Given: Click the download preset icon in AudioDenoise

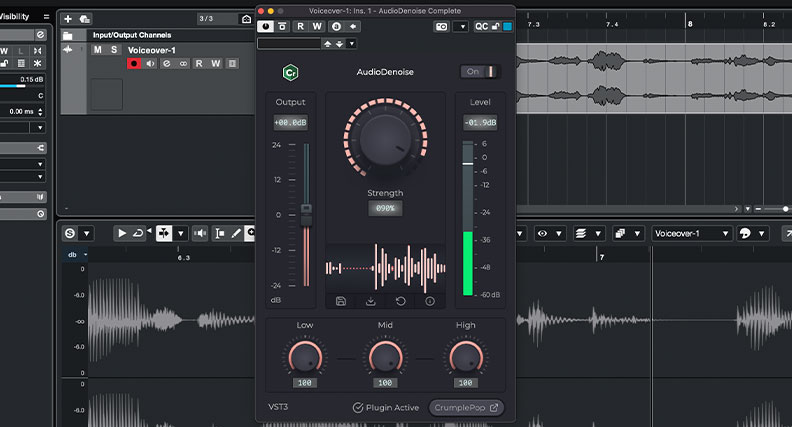Looking at the screenshot, I should pyautogui.click(x=371, y=300).
